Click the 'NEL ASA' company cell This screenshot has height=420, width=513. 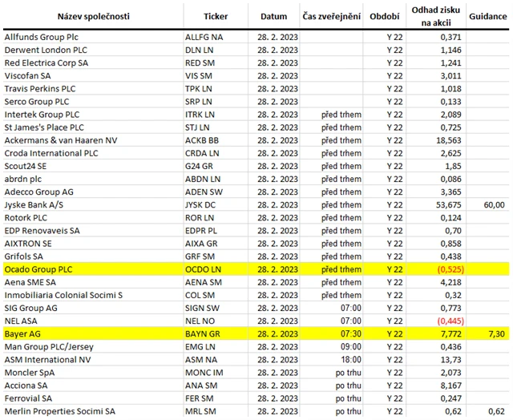click(21, 321)
